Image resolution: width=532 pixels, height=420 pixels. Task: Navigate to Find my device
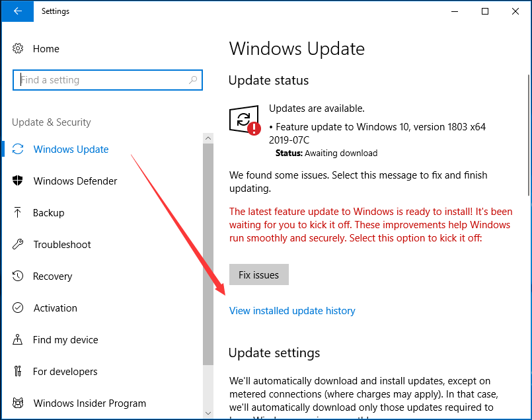pyautogui.click(x=65, y=340)
